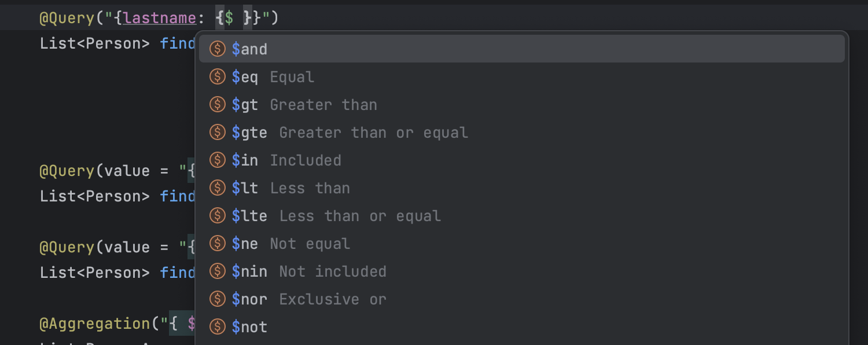Select the 'Greater than or equal' description text

(x=374, y=133)
